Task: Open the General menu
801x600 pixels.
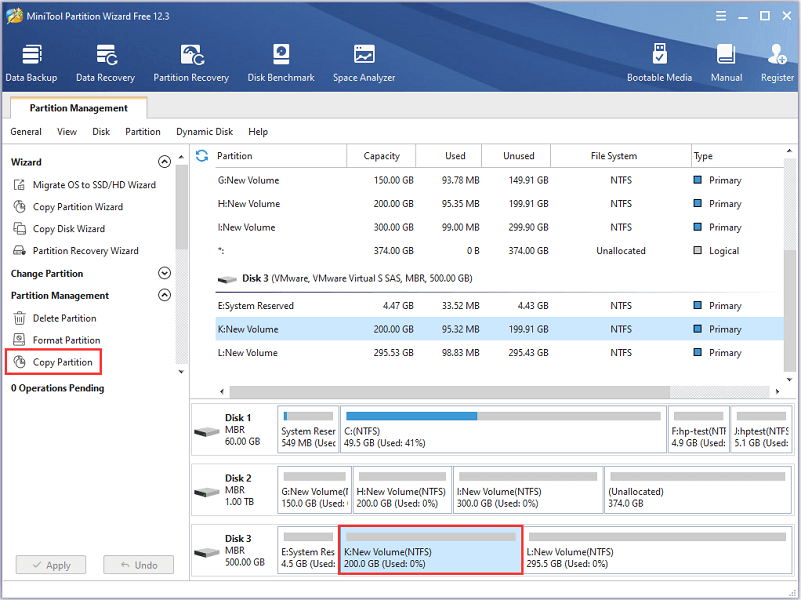Action: (26, 132)
